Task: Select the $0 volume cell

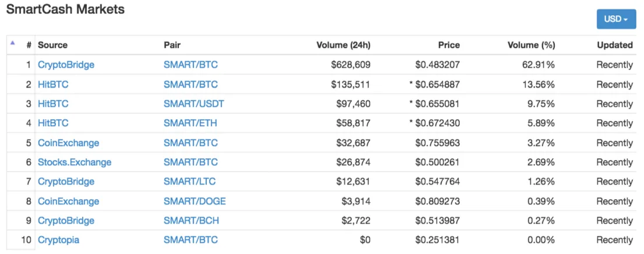Action: (x=365, y=240)
